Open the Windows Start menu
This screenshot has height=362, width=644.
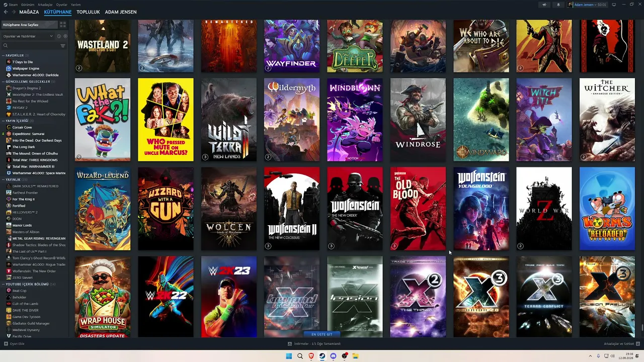click(x=289, y=356)
